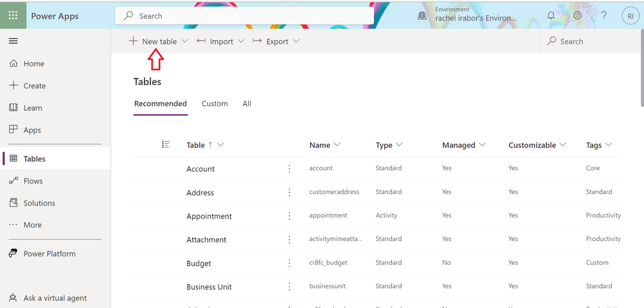644x308 pixels.
Task: Click the 'customeraddress' name cell
Action: 335,192
